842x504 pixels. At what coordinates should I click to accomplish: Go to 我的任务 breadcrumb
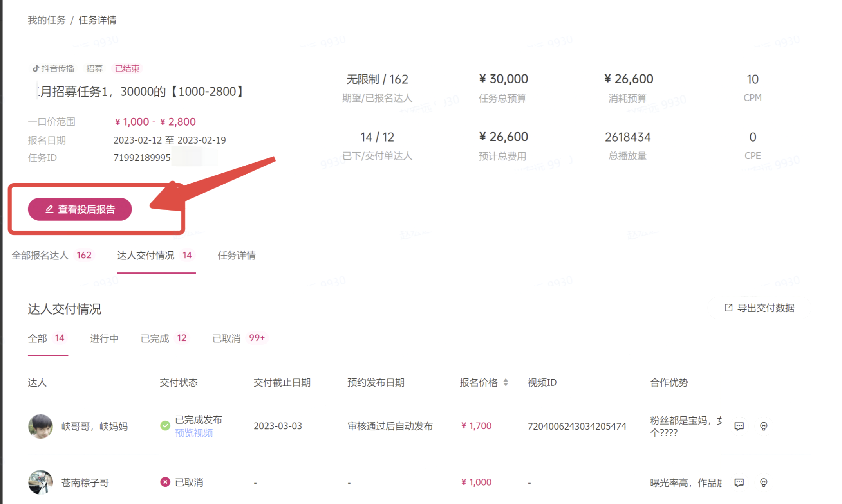click(47, 20)
